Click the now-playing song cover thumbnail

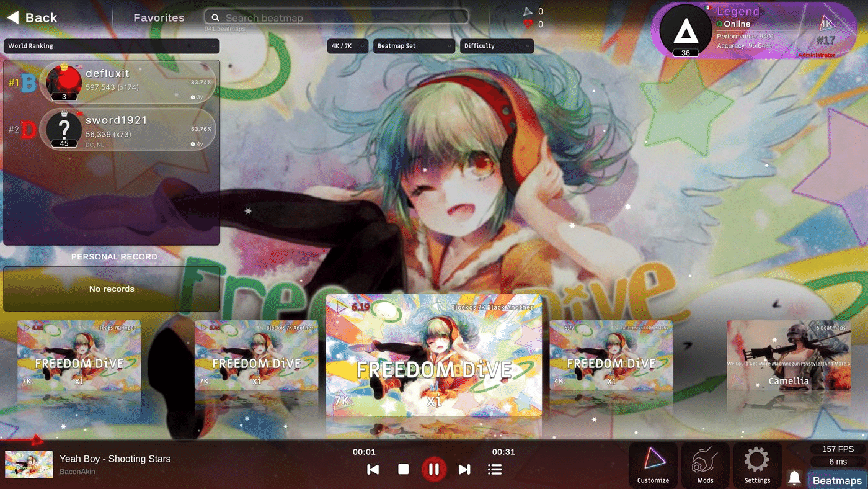point(29,464)
